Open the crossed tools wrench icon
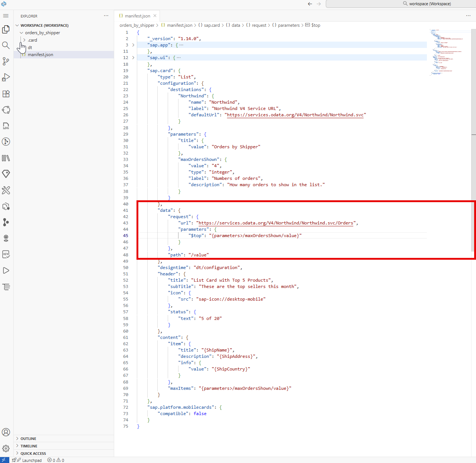 point(6,190)
